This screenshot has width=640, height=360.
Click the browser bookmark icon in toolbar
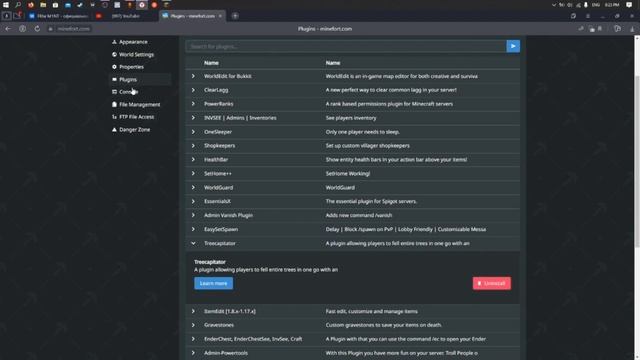[600, 29]
